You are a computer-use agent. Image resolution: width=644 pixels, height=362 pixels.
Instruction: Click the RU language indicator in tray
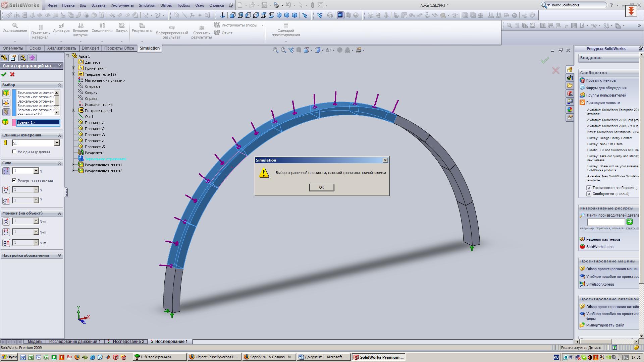(556, 357)
